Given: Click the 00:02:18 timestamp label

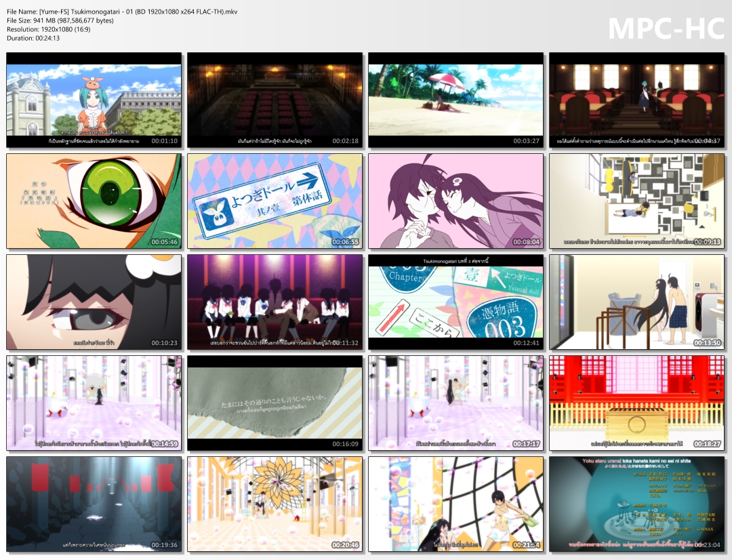Looking at the screenshot, I should click(x=346, y=141).
